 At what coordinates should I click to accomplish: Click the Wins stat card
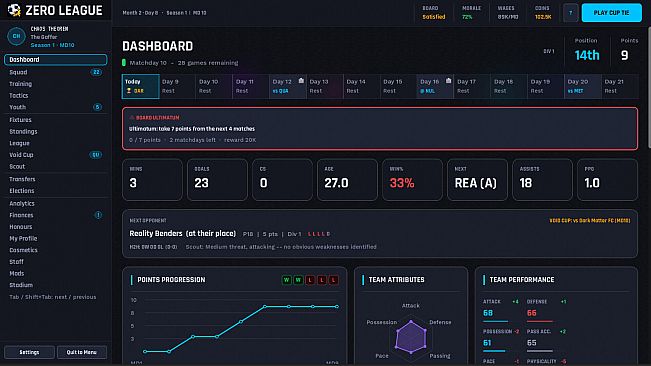pos(152,180)
